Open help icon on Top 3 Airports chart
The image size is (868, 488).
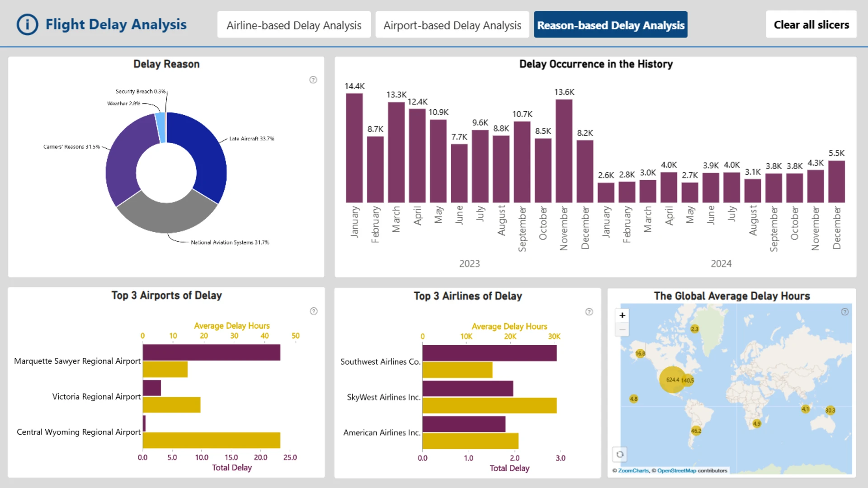click(314, 311)
